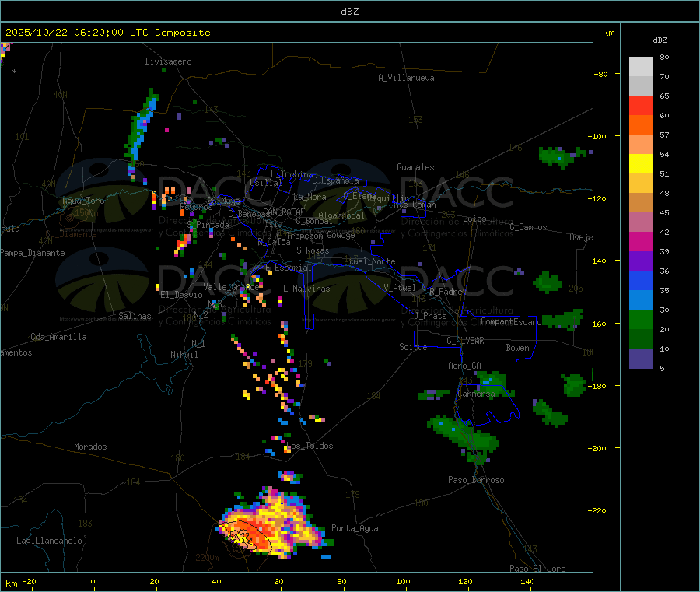
Task: Select the Atuel_Norte label
Action: tap(369, 261)
